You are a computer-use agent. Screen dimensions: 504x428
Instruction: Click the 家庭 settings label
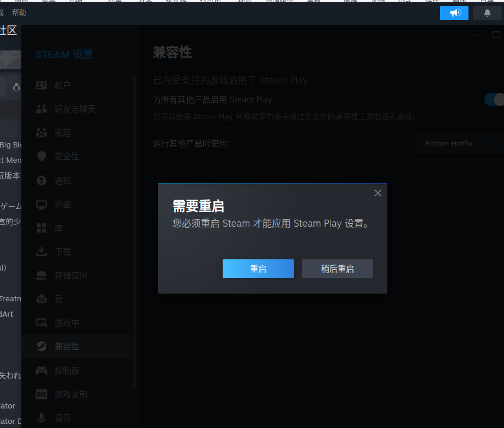63,133
